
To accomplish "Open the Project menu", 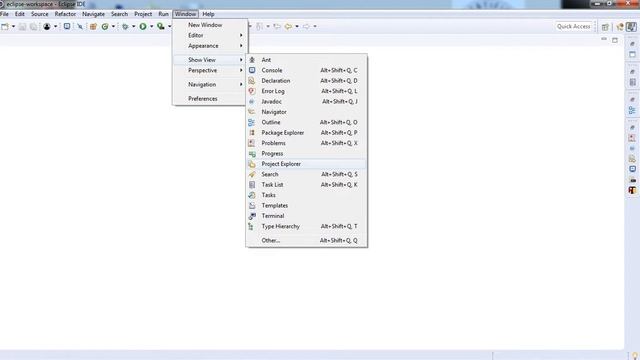I will pyautogui.click(x=143, y=14).
